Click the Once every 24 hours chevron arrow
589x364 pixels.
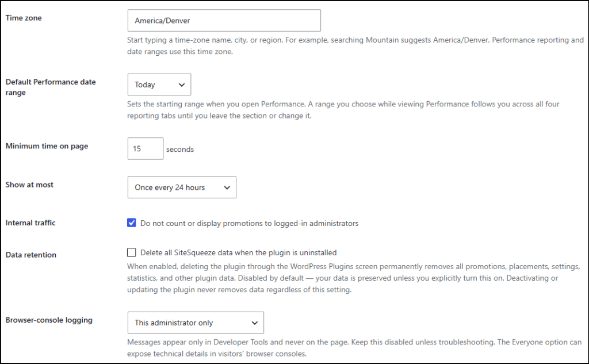tap(227, 187)
